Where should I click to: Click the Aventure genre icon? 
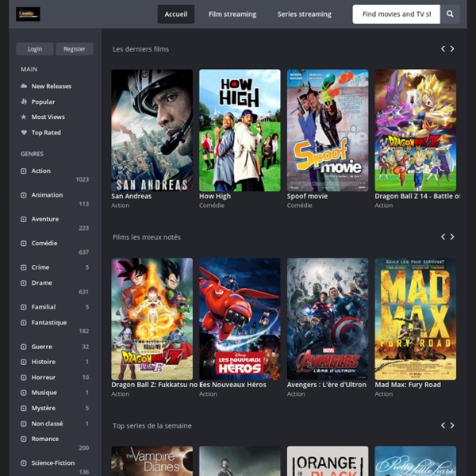coord(23,219)
